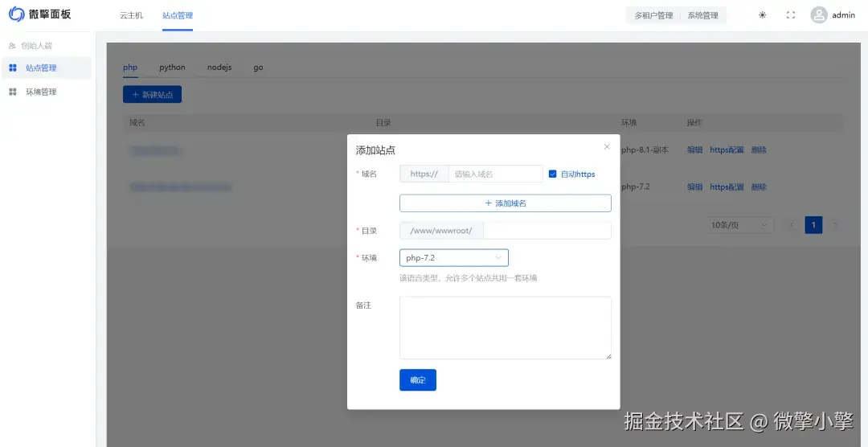Switch to the go tab

point(258,68)
